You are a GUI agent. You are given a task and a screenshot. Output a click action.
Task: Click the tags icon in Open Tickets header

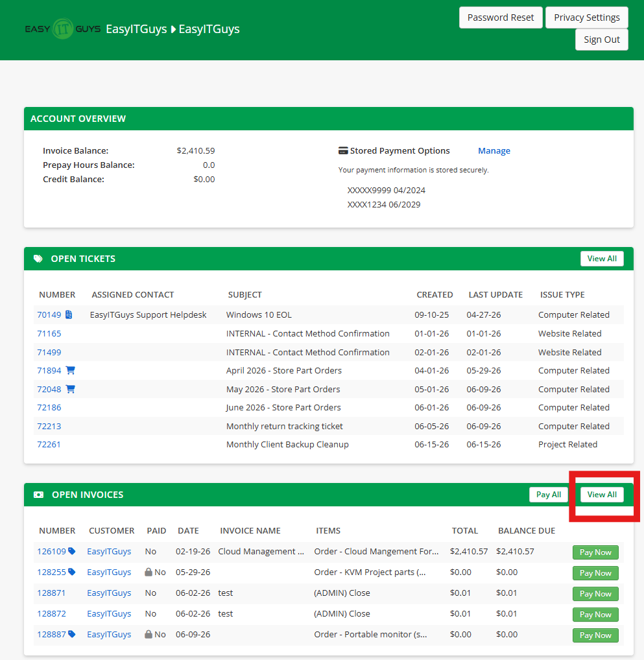pos(38,259)
